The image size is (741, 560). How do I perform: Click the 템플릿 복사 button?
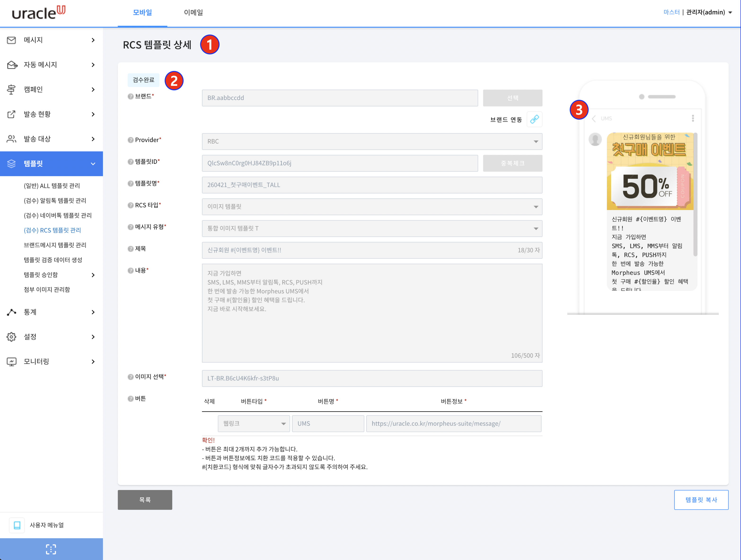tap(701, 500)
